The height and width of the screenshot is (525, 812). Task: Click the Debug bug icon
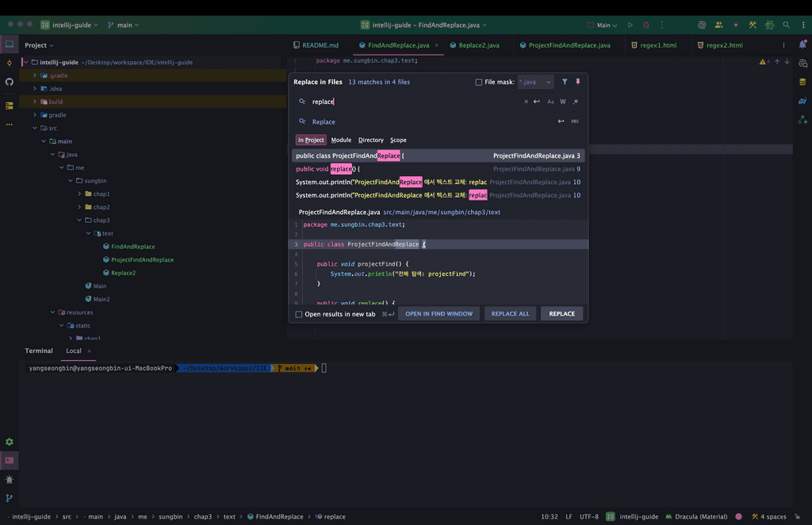[646, 25]
